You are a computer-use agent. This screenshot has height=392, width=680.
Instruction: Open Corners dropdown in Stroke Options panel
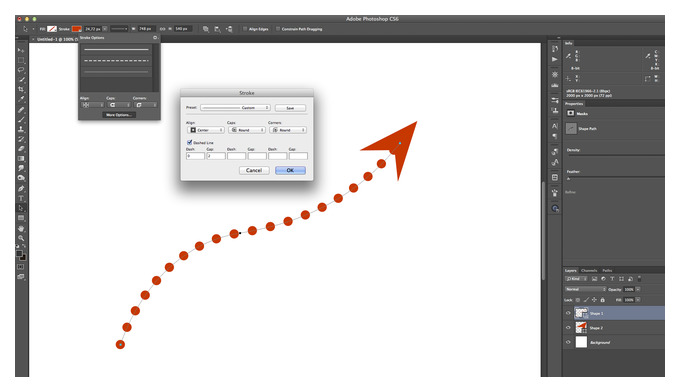pos(145,105)
